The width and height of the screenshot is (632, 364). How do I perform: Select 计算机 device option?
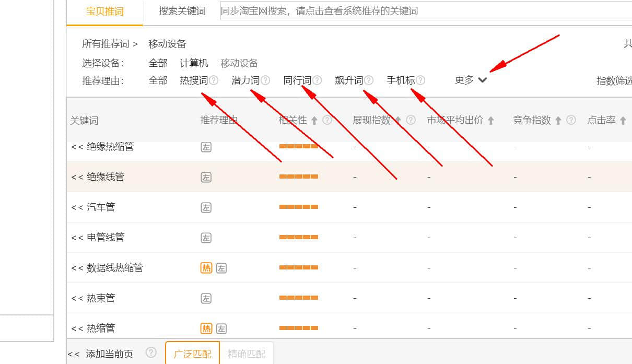tap(194, 63)
